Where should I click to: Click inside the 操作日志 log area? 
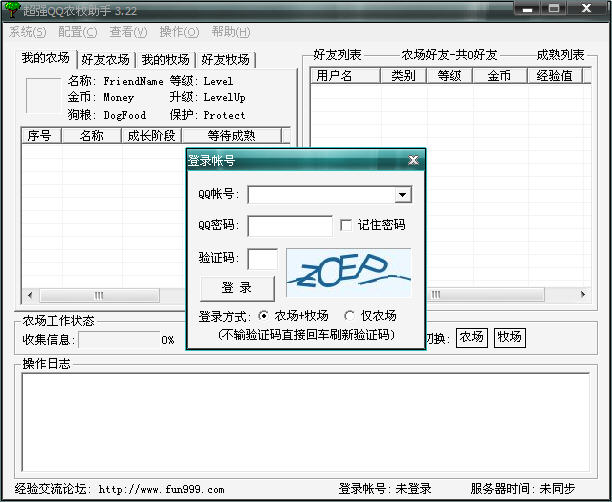point(306,422)
